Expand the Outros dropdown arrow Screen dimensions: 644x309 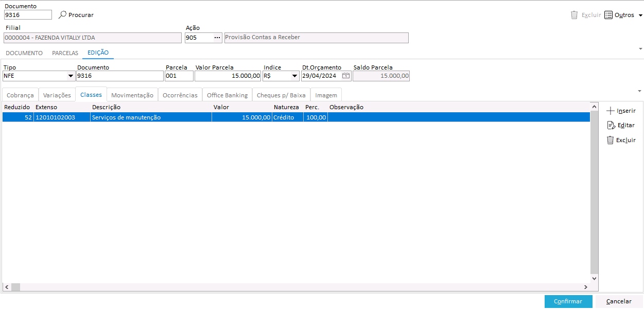[x=640, y=15]
